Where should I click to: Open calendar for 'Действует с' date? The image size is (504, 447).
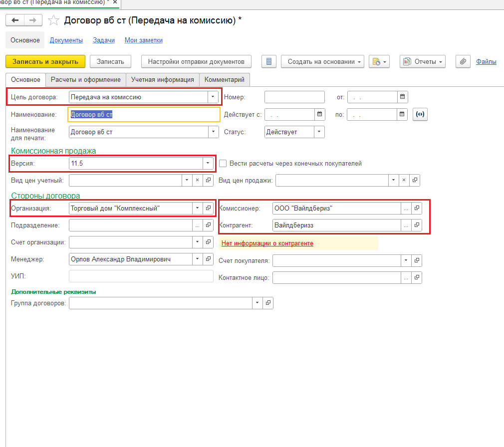tap(319, 114)
